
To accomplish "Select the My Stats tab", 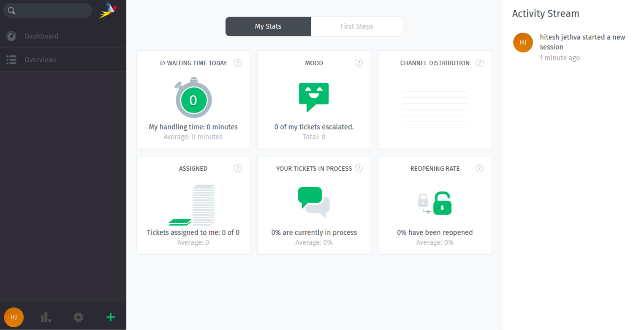I will (268, 26).
